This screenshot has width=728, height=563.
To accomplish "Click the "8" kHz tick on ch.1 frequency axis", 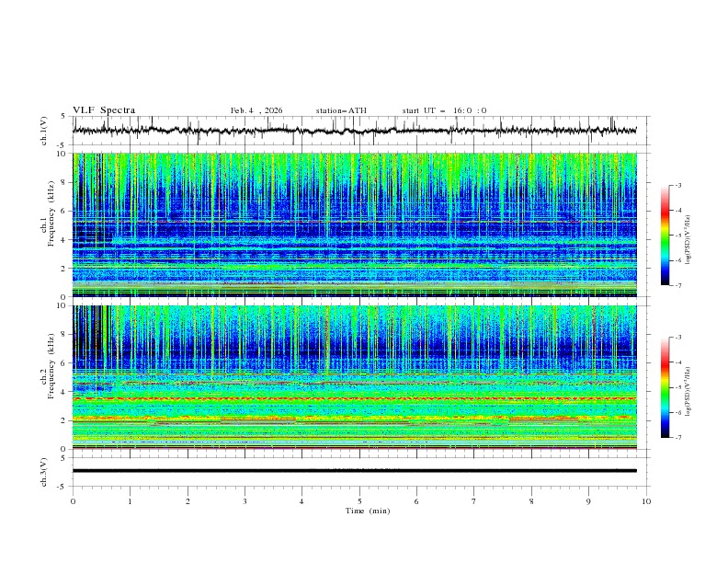I will 64,182.
